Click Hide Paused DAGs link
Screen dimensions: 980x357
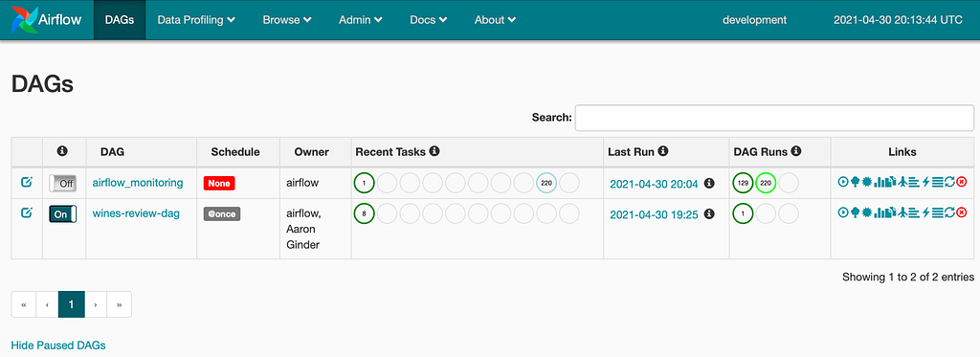coord(58,346)
